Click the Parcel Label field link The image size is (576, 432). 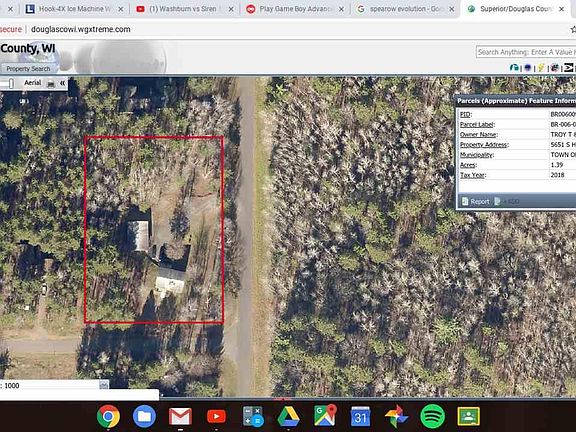click(477, 125)
